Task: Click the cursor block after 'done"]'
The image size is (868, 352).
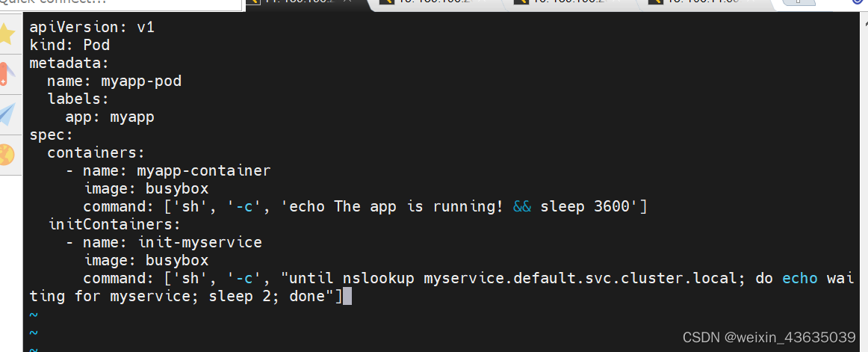Action: [347, 297]
